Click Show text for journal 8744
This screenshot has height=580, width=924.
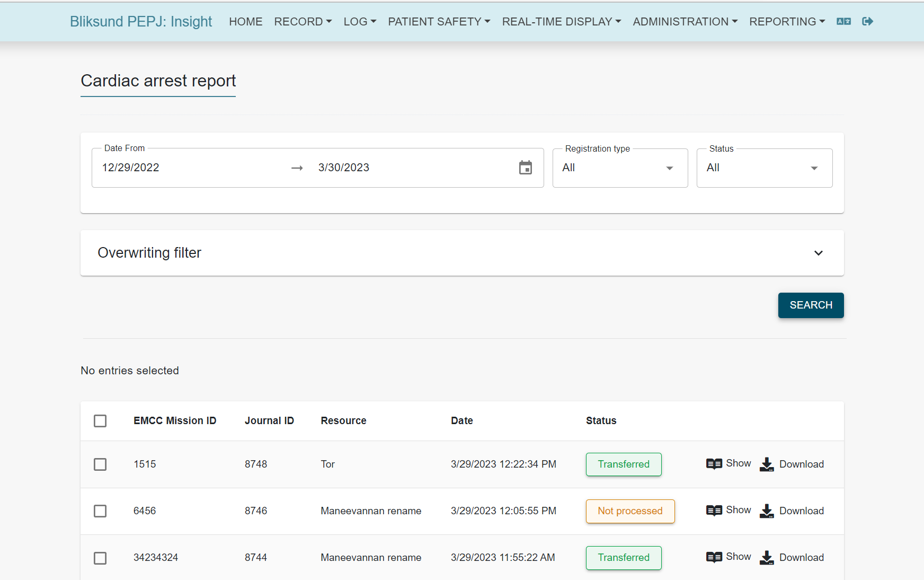click(x=739, y=557)
